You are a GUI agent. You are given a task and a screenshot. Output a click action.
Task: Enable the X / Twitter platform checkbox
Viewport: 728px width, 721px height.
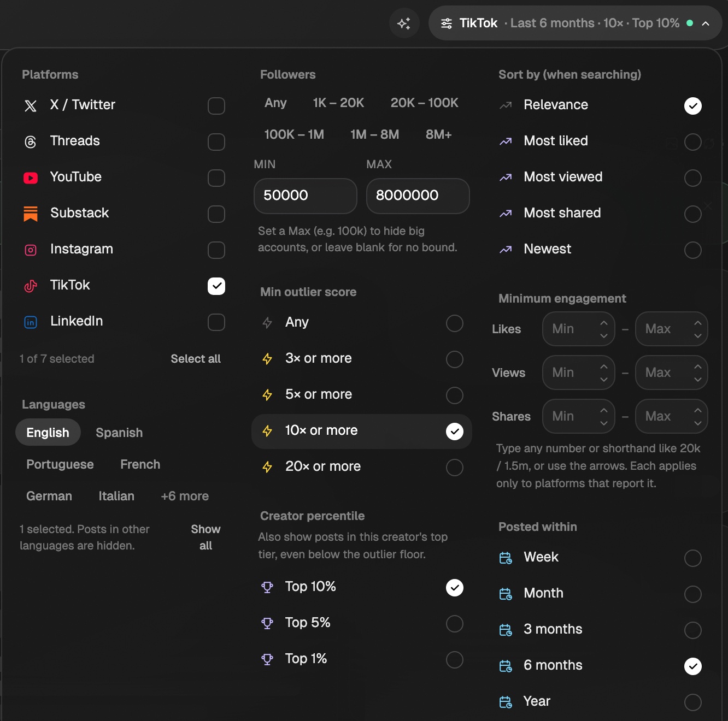click(216, 106)
